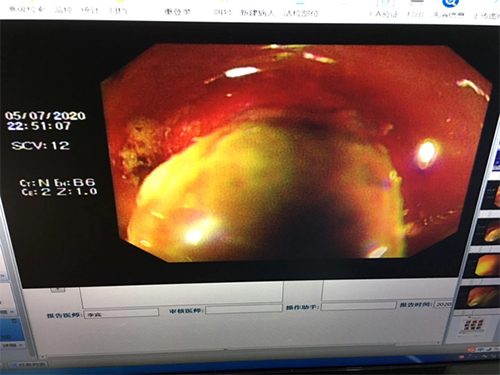The image size is (500, 375).
Task: Click the empty 审核医师 input field
Action: [244, 309]
